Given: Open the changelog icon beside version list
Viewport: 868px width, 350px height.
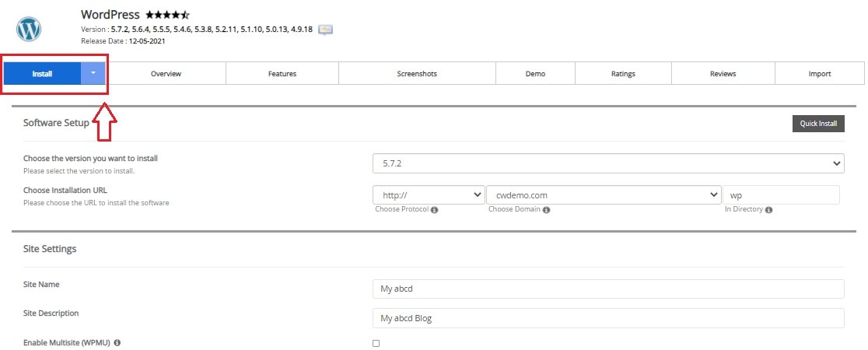Looking at the screenshot, I should point(325,30).
